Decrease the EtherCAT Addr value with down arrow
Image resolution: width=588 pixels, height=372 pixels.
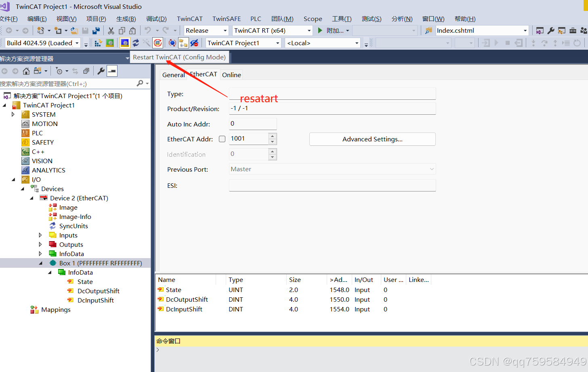pos(273,142)
